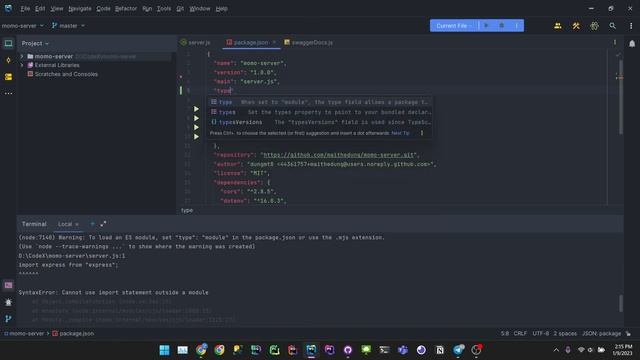Open the IDE settings gear icon

(594, 26)
